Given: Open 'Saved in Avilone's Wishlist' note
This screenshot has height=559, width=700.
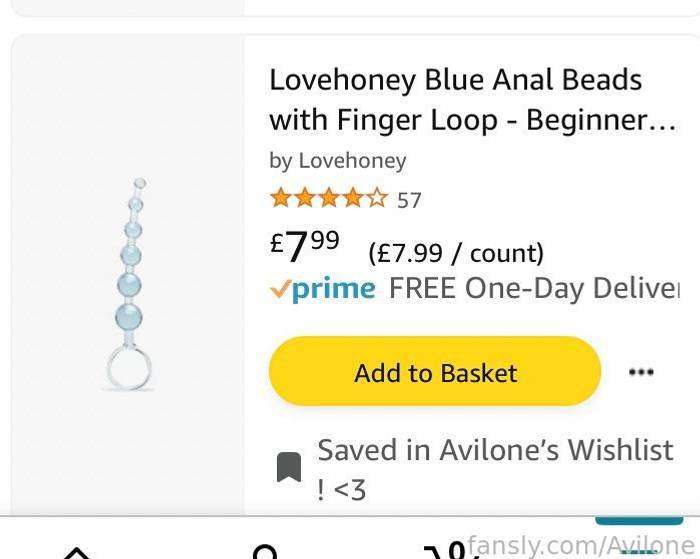Looking at the screenshot, I should 495,469.
